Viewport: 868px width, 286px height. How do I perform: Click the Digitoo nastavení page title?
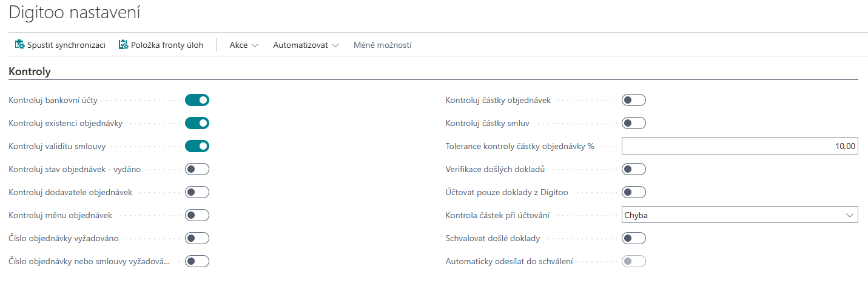75,12
